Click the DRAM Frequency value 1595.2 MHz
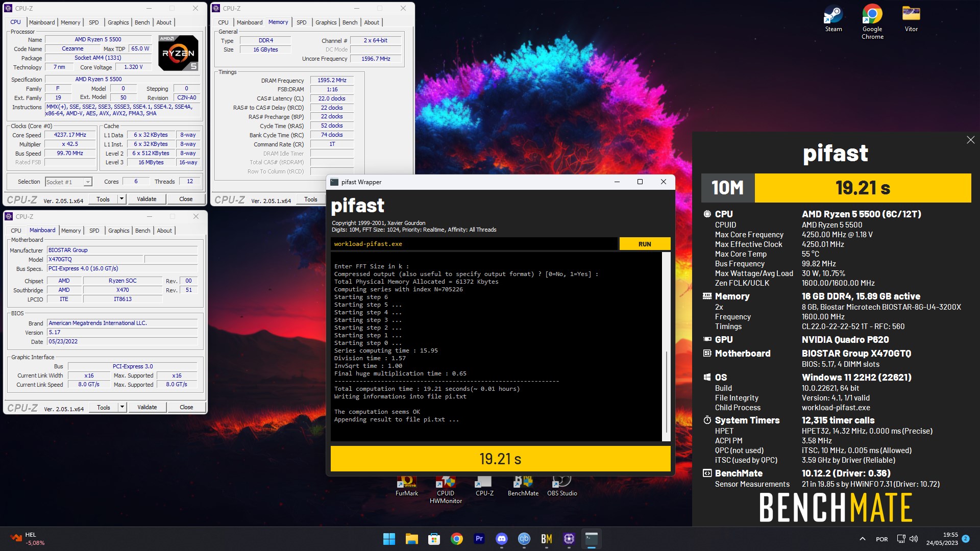The width and height of the screenshot is (980, 551). 332,80
